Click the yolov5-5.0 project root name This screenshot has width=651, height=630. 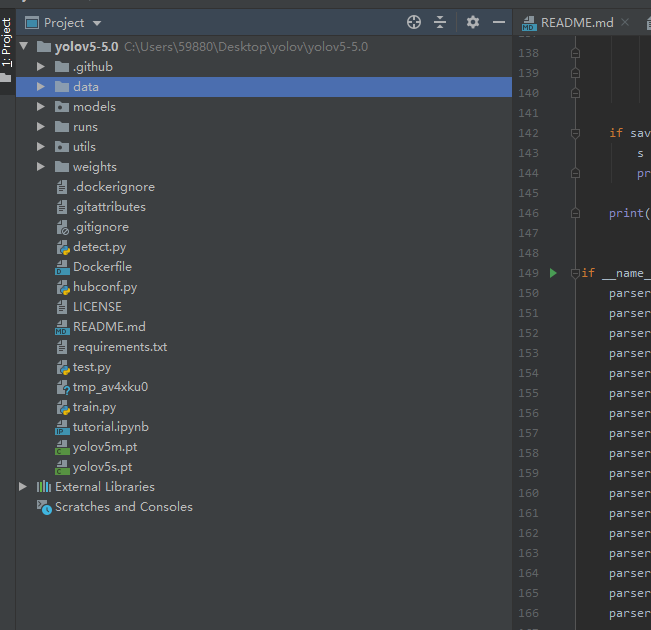pos(86,47)
